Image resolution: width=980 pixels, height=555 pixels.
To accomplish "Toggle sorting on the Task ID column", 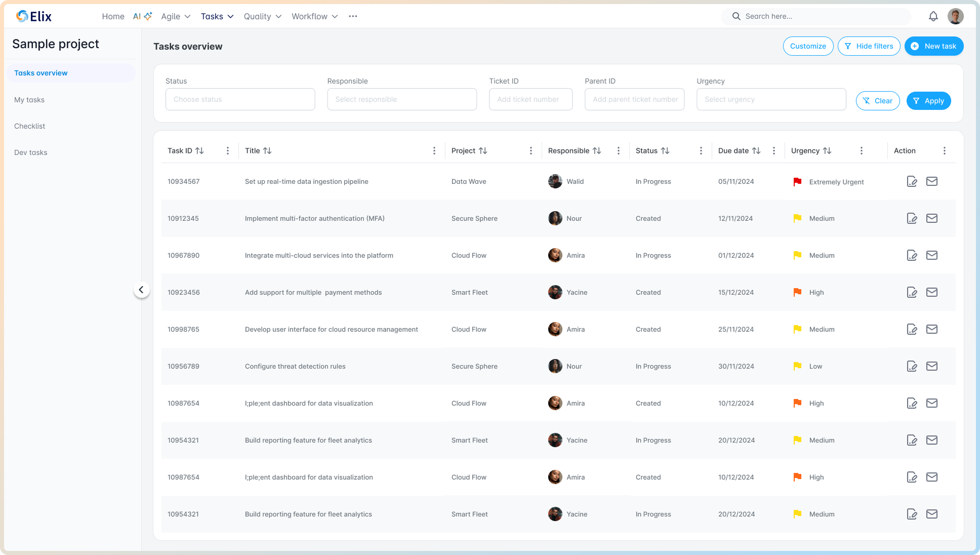I will point(200,150).
